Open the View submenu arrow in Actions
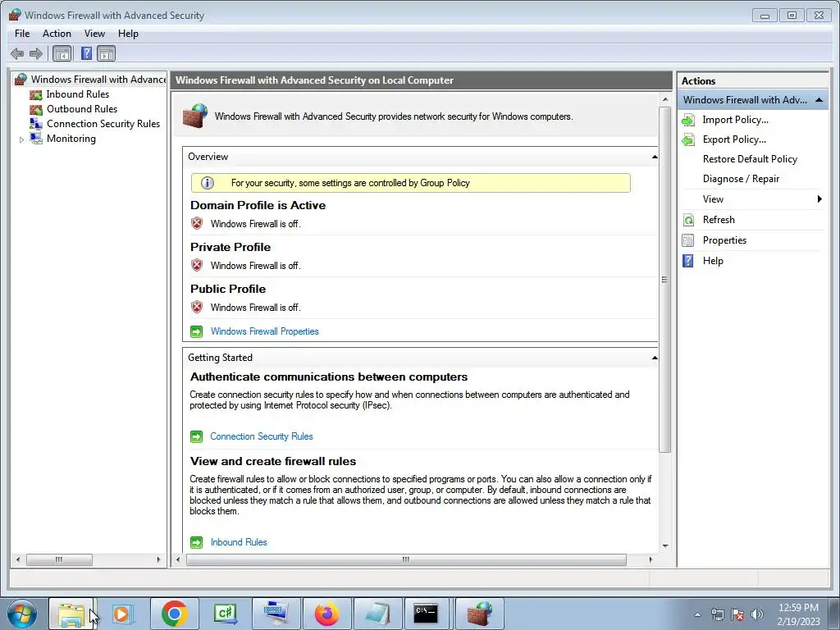840x630 pixels. (819, 199)
